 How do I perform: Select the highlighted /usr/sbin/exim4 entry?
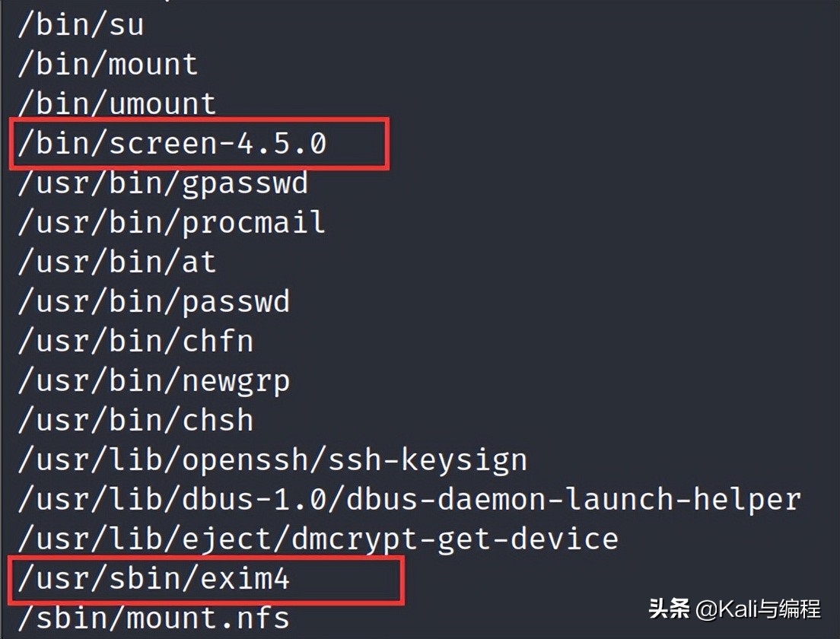154,580
